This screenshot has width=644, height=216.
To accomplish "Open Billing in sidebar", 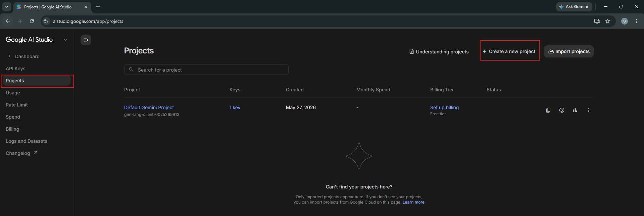I will click(x=12, y=129).
